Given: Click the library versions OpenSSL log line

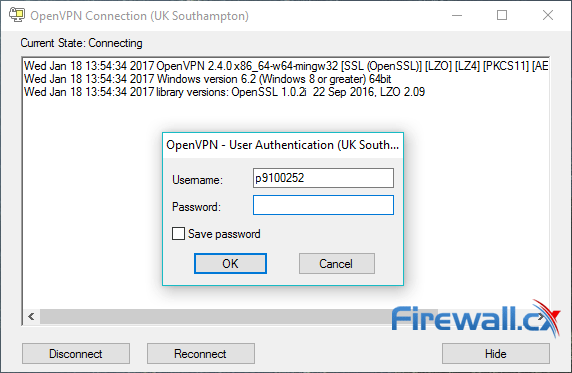Looking at the screenshot, I should coord(224,92).
